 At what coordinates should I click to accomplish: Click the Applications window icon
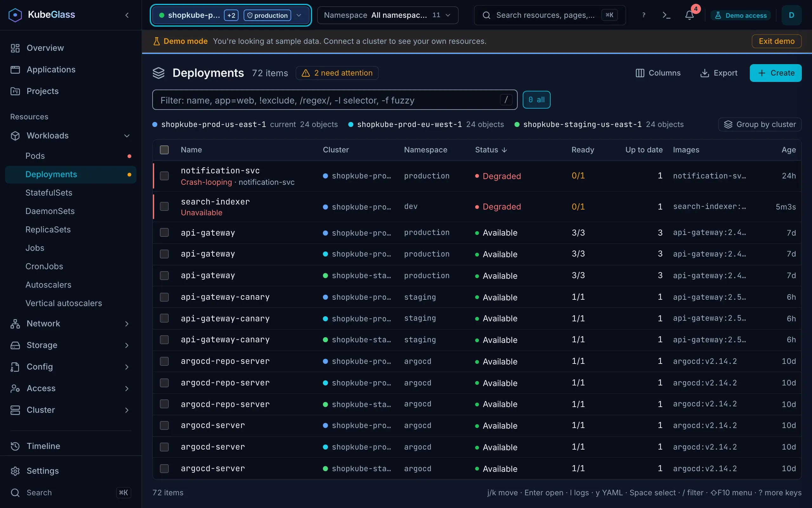[15, 70]
